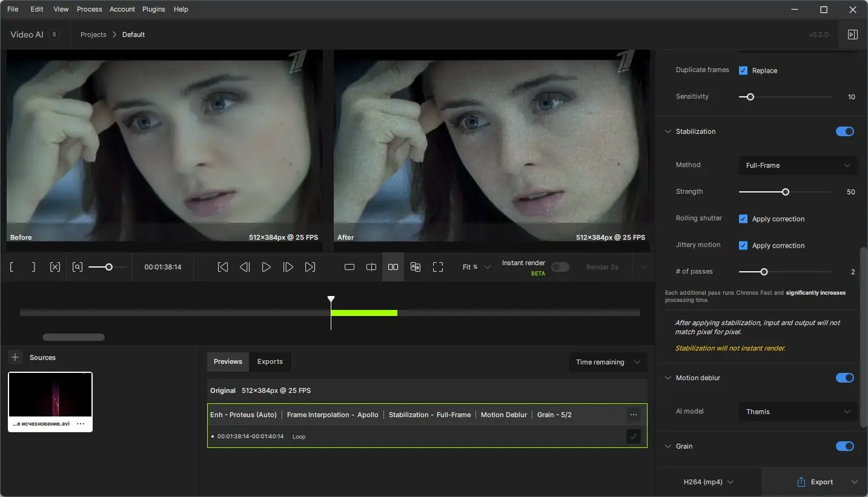The image size is (868, 497).
Task: Enter fullscreen preview mode
Action: pyautogui.click(x=438, y=266)
